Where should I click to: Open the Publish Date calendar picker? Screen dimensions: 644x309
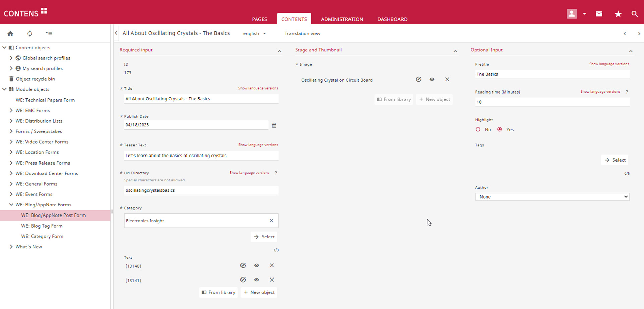(274, 126)
